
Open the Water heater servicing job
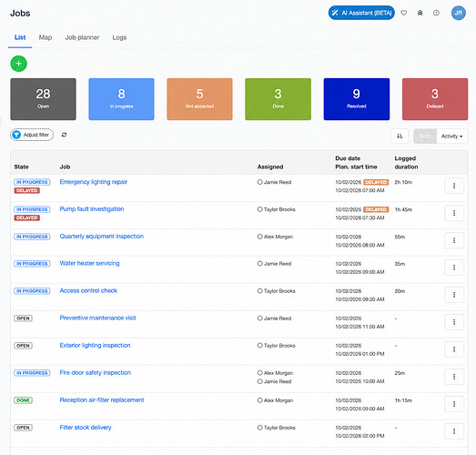pos(89,263)
